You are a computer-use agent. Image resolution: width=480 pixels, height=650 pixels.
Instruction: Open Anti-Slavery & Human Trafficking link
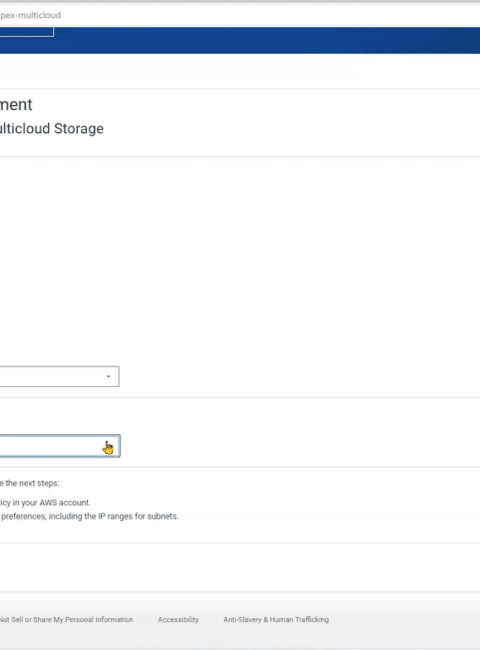point(276,620)
